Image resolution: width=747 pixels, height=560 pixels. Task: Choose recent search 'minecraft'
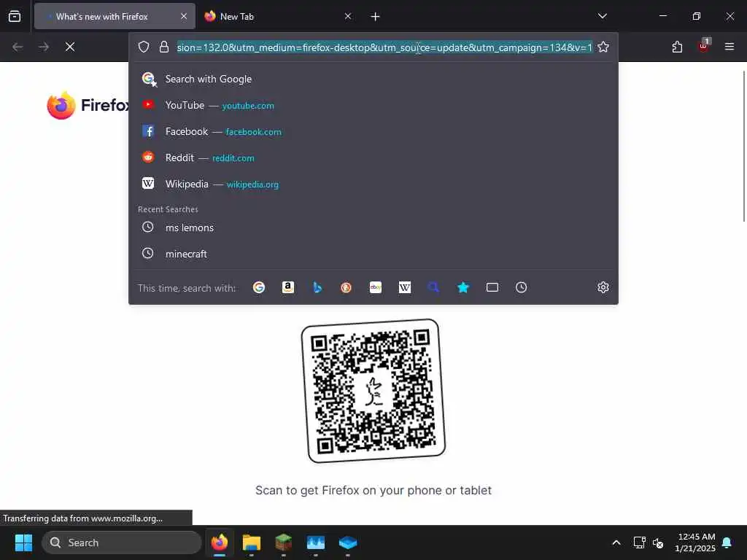(373, 254)
